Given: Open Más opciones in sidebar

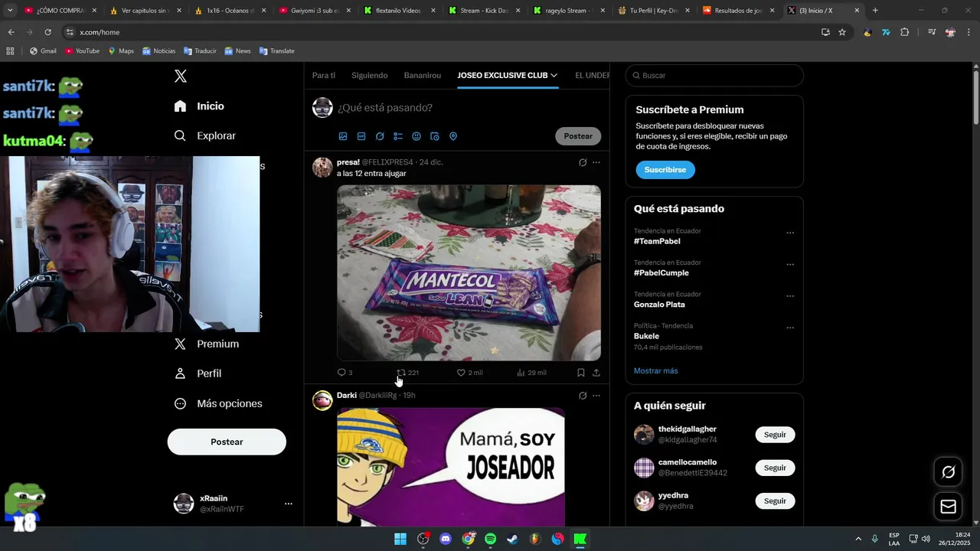Looking at the screenshot, I should pos(218,403).
